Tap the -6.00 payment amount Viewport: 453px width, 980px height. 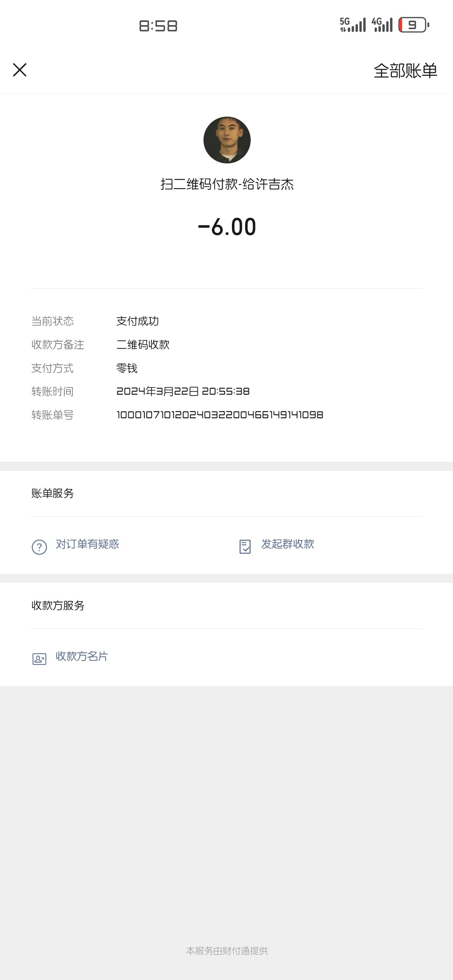227,227
